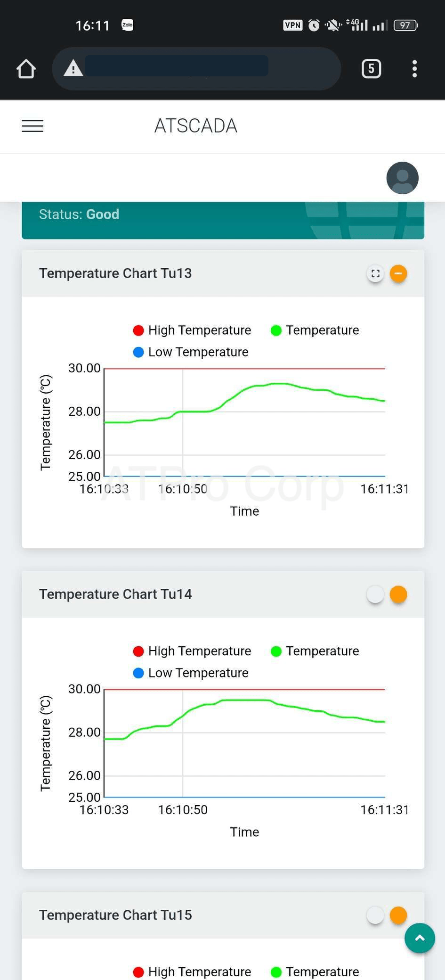Click the ATSCADA header title
The height and width of the screenshot is (980, 445).
click(x=196, y=126)
